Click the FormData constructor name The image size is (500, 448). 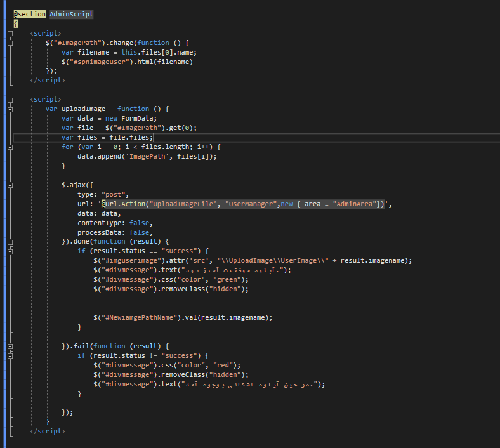coord(137,118)
